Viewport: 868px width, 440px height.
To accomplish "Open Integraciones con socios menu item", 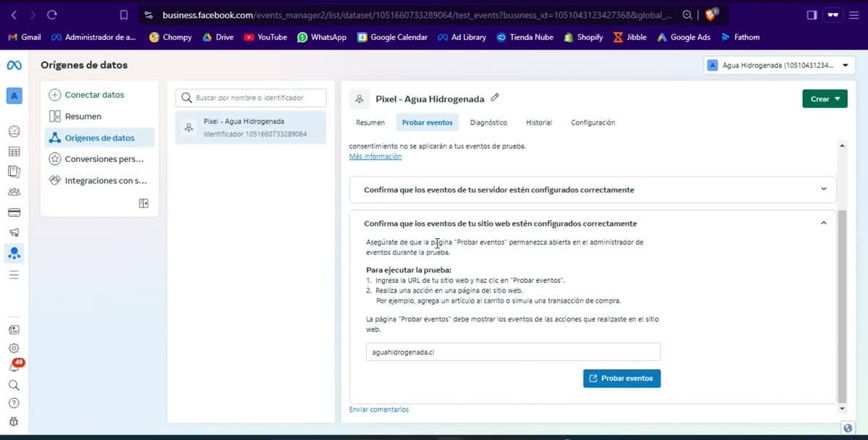I will coord(98,180).
